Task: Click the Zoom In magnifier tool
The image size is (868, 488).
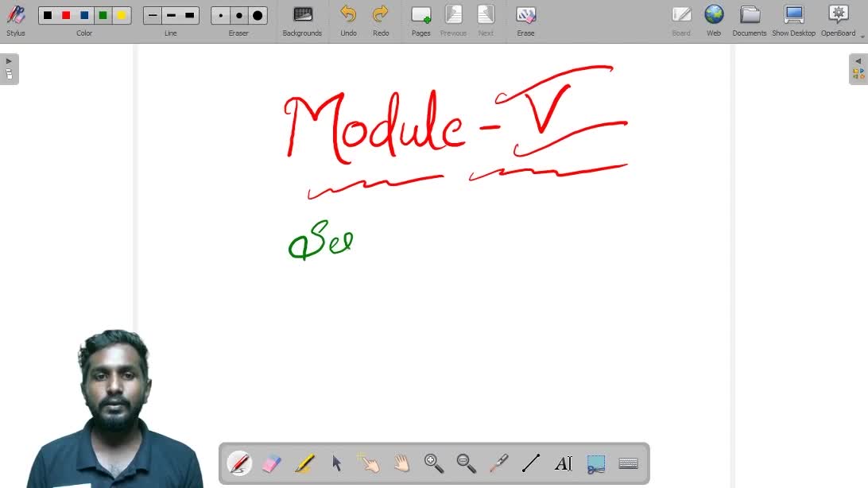Action: coord(434,463)
